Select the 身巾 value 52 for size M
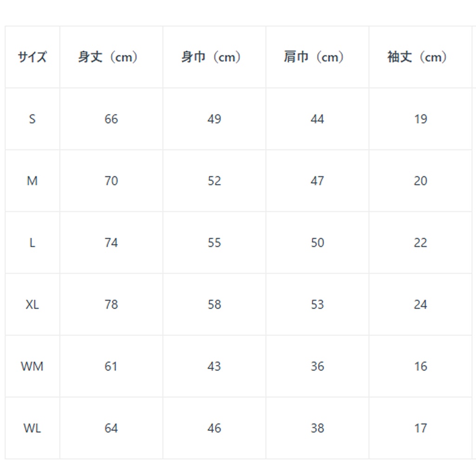Screen dimensions: 476x476 pos(214,181)
